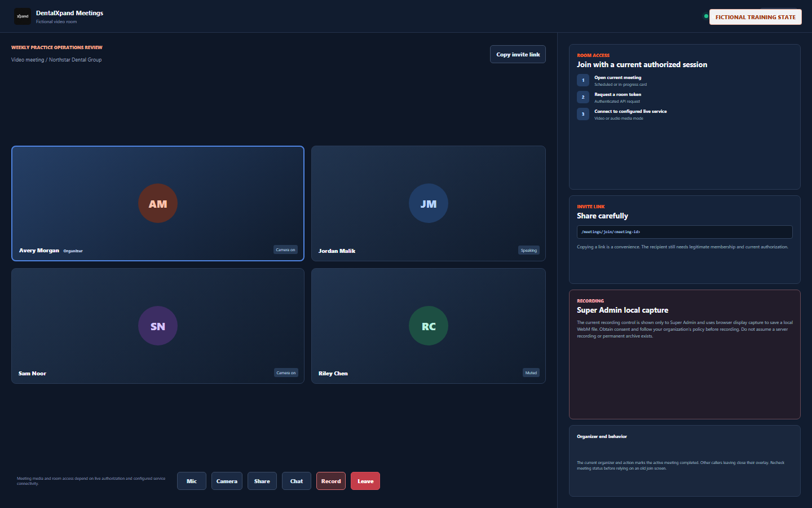Click the AM avatar circle

pos(158,203)
